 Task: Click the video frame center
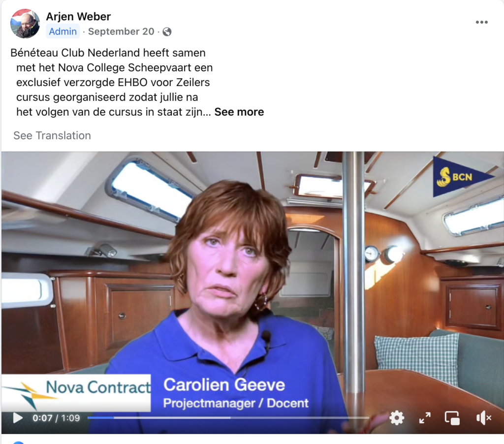pyautogui.click(x=252, y=292)
